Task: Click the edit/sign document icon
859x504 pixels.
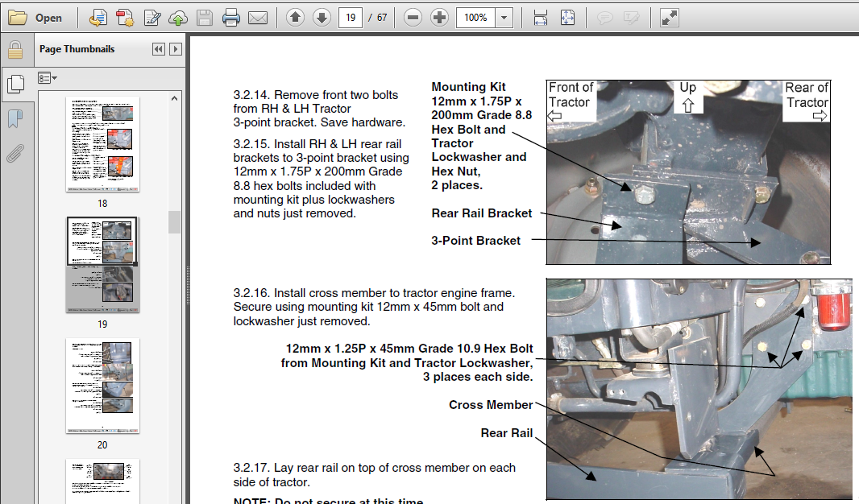Action: [x=151, y=18]
